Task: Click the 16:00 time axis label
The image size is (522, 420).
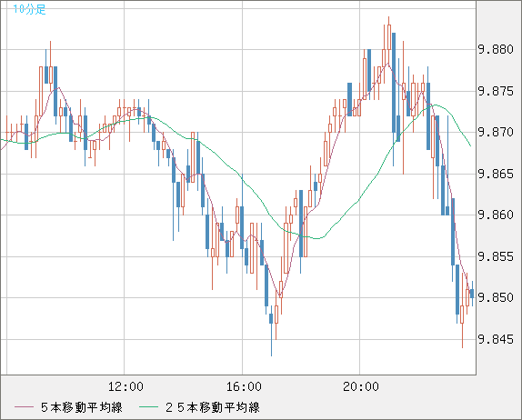Action: 244,386
